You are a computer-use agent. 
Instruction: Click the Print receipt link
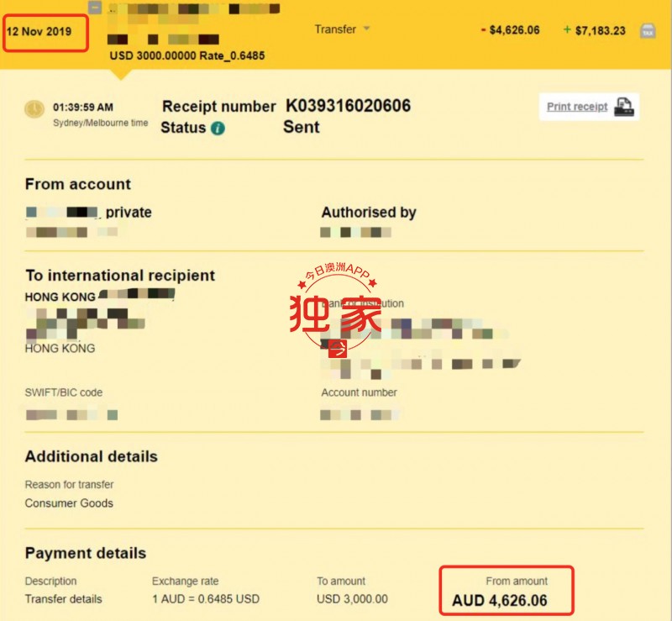(x=577, y=107)
